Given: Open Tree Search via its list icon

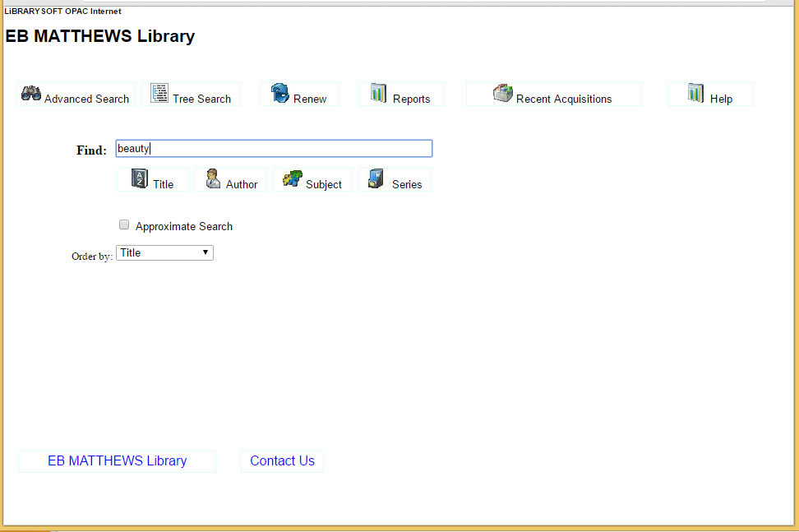Looking at the screenshot, I should (x=159, y=93).
